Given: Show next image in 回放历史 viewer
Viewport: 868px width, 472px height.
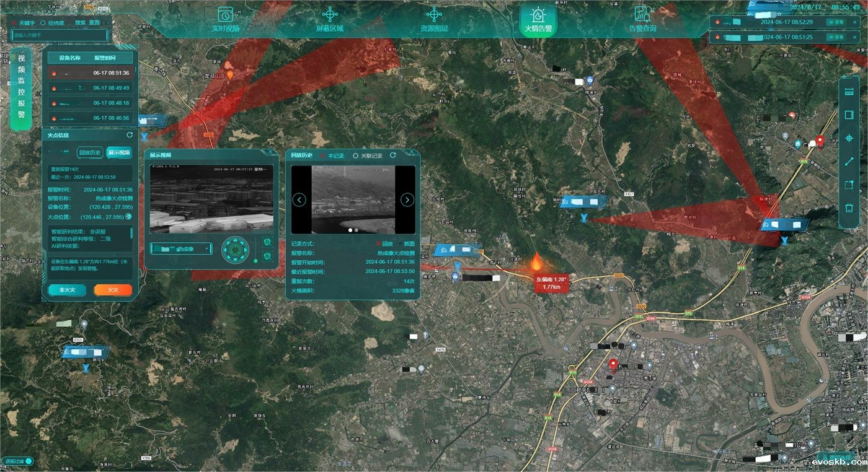Looking at the screenshot, I should pos(407,199).
